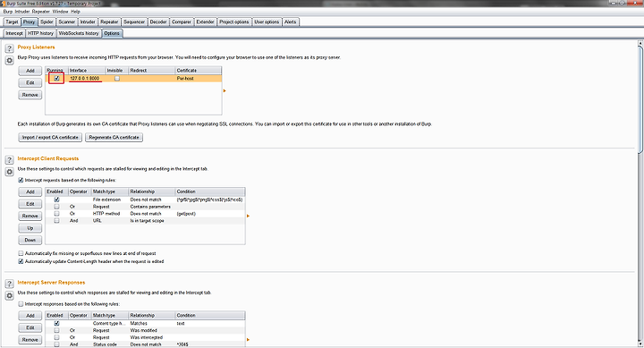Edit selected server response intercept rule
The height and width of the screenshot is (348, 644).
point(30,327)
